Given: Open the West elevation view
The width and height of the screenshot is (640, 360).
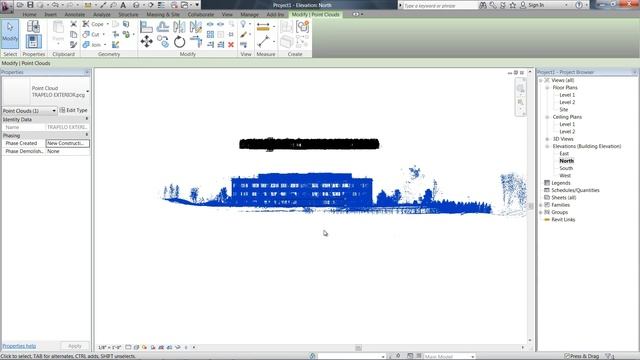Looking at the screenshot, I should pyautogui.click(x=565, y=176).
